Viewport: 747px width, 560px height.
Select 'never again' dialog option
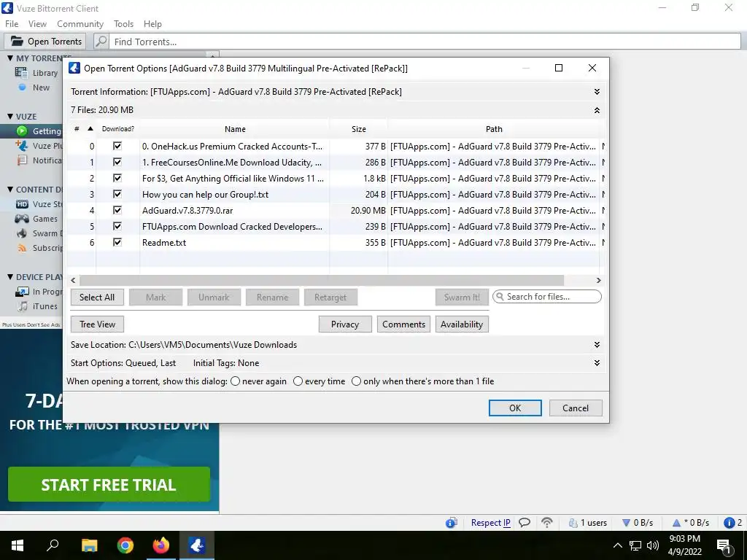(236, 381)
